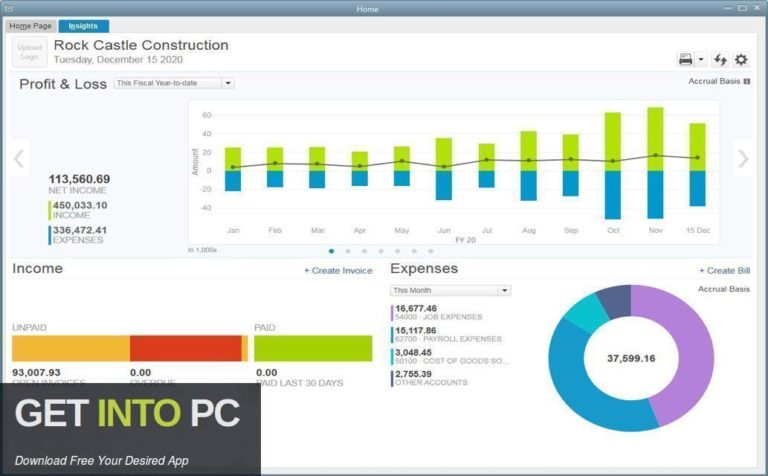This screenshot has height=476, width=768.
Task: Select the fourth carousel page dot
Action: point(381,251)
